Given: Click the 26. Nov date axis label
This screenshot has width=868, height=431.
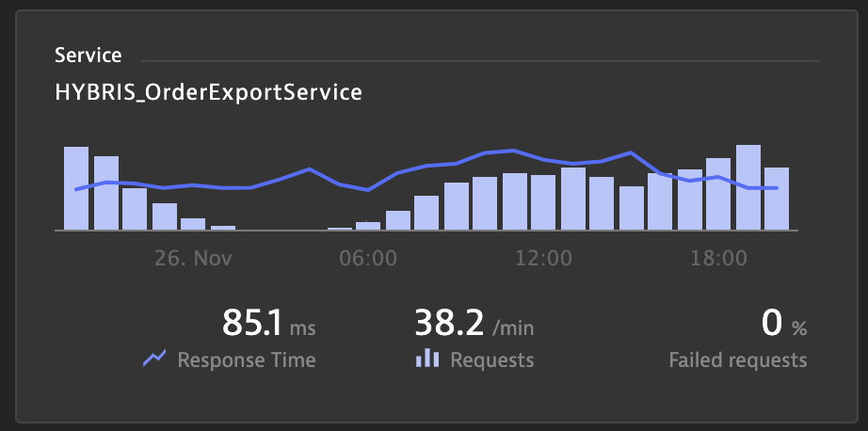Looking at the screenshot, I should pos(194,257).
